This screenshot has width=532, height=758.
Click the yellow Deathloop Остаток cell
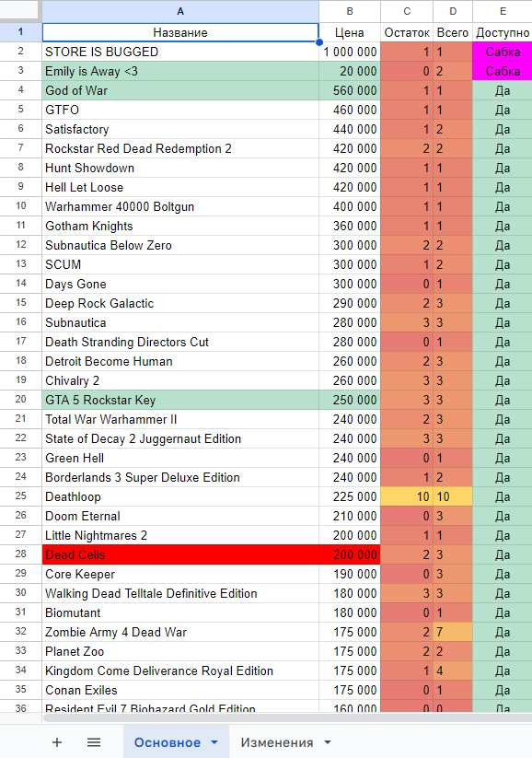(x=407, y=496)
